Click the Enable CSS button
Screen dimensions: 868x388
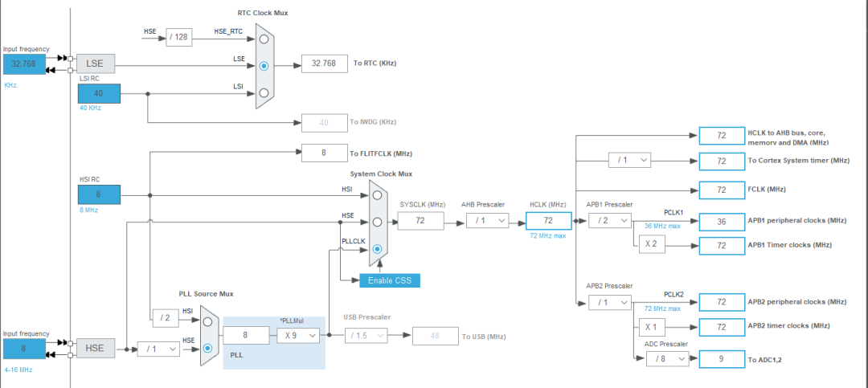point(390,280)
